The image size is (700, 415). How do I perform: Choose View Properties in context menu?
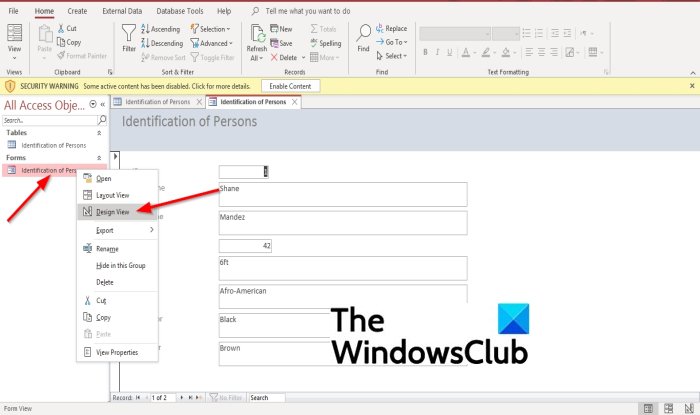click(117, 353)
